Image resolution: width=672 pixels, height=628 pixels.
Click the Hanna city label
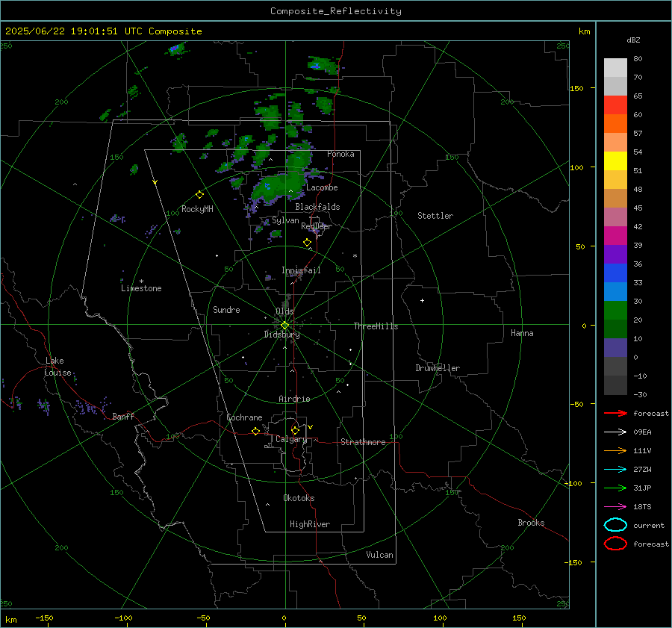[522, 333]
